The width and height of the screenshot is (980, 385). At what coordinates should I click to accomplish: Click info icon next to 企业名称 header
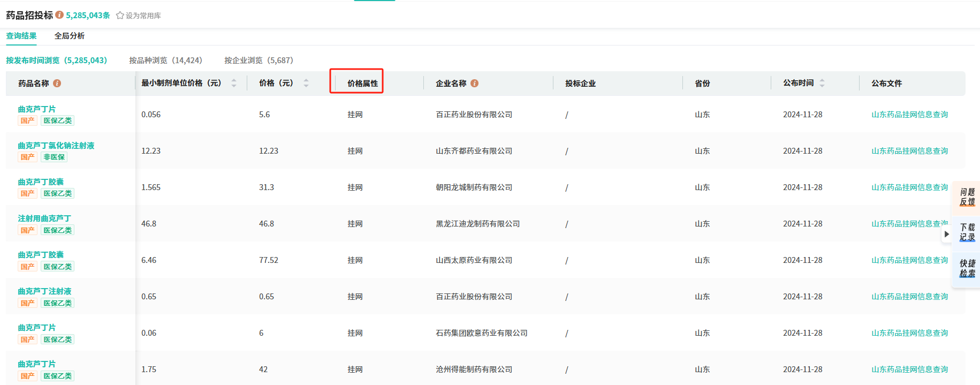tap(475, 84)
